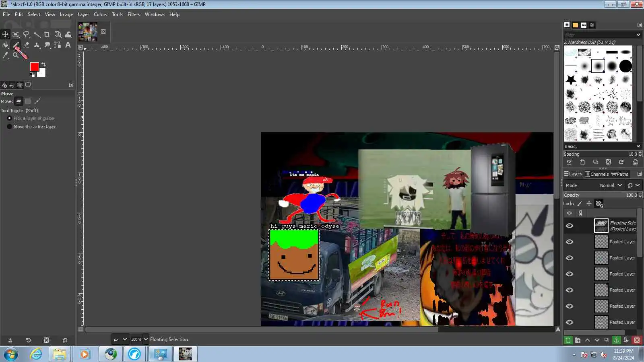
Task: Set Move mode to Selection
Action: pos(28,101)
